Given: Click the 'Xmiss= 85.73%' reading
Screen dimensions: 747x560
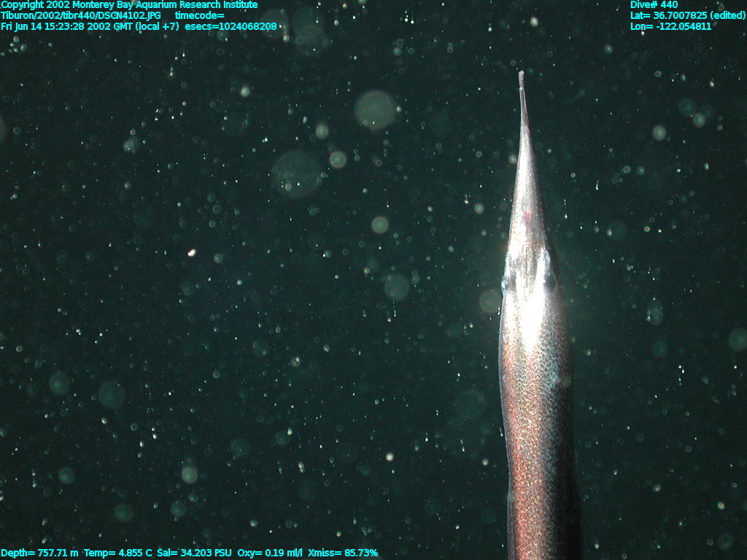Looking at the screenshot, I should [x=343, y=553].
